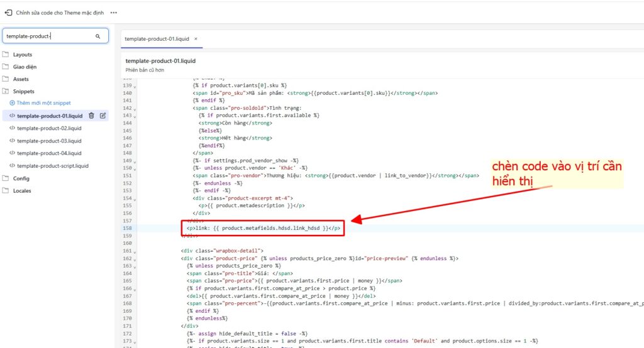
Task: Click rename edit icon for template-product-01.liquid
Action: tap(103, 116)
